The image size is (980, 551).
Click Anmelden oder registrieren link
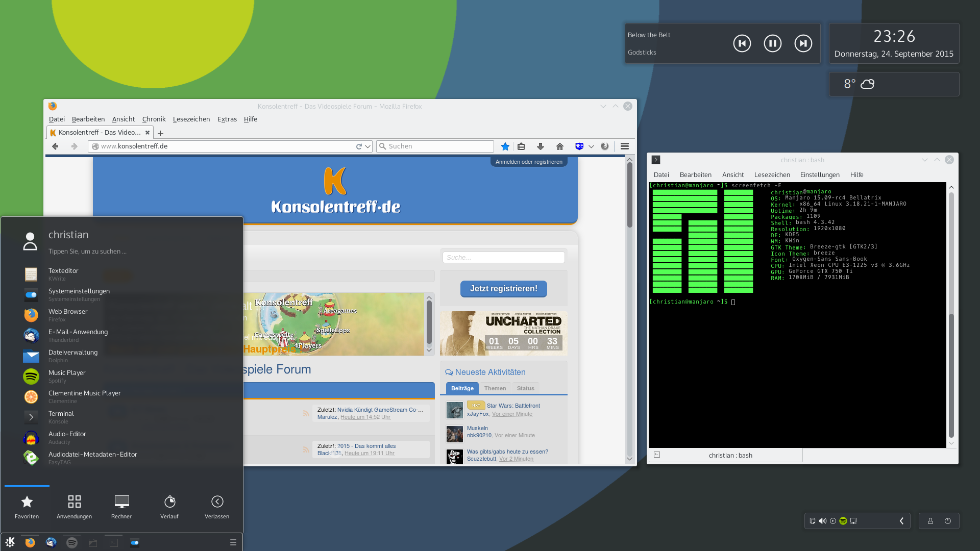coord(529,162)
